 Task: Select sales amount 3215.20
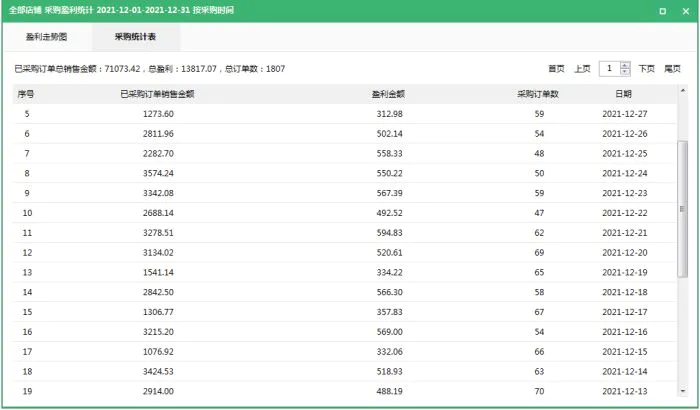pos(158,332)
